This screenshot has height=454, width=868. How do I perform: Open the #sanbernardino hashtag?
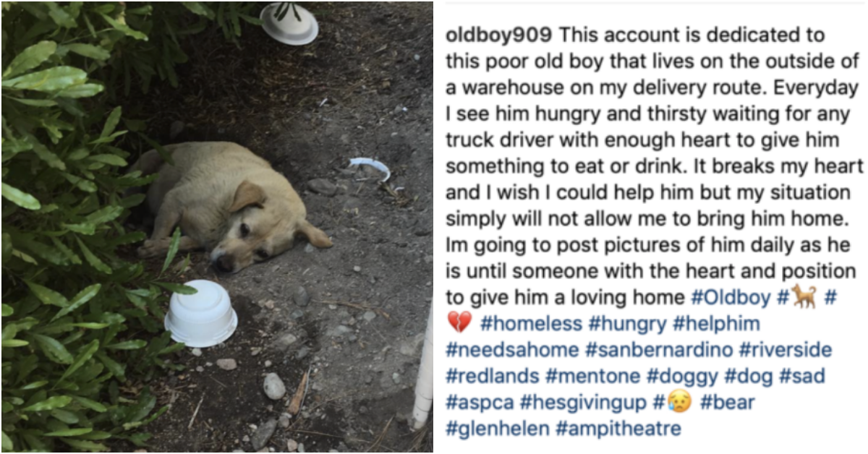pos(659,350)
